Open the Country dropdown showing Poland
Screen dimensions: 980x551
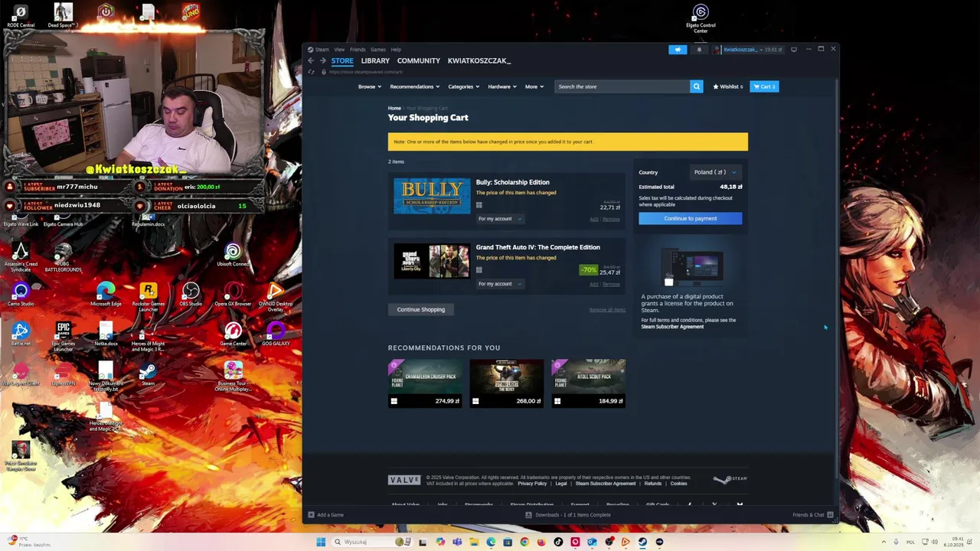(x=715, y=172)
